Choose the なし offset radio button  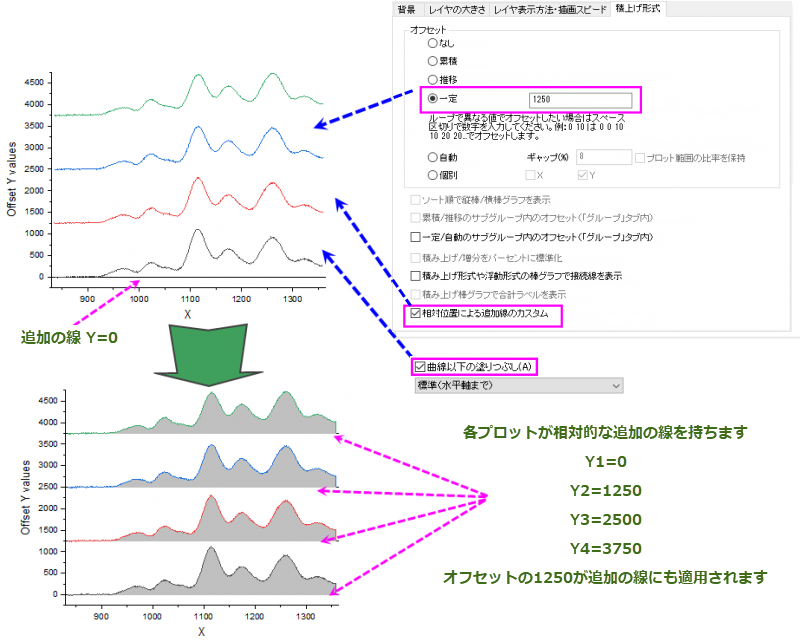432,43
